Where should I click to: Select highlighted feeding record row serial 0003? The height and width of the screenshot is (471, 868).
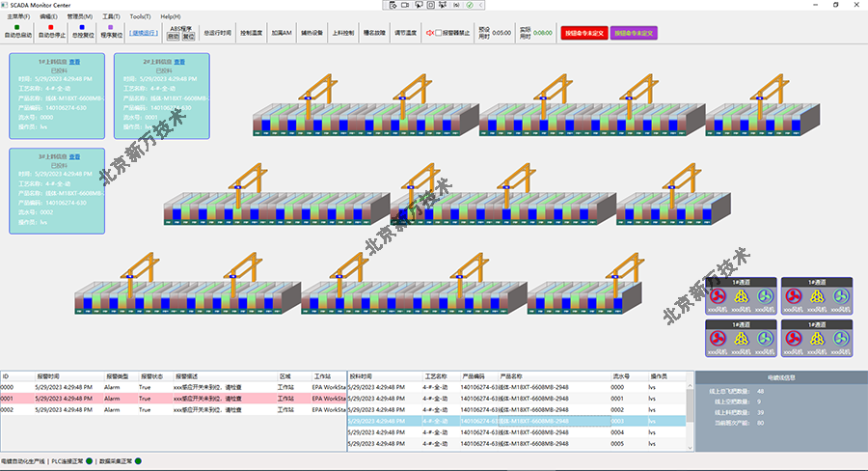point(517,421)
